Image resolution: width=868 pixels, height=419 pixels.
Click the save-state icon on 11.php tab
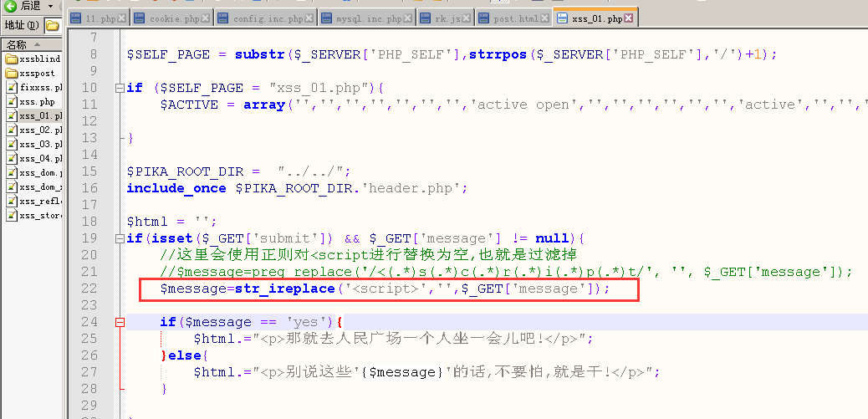point(77,18)
